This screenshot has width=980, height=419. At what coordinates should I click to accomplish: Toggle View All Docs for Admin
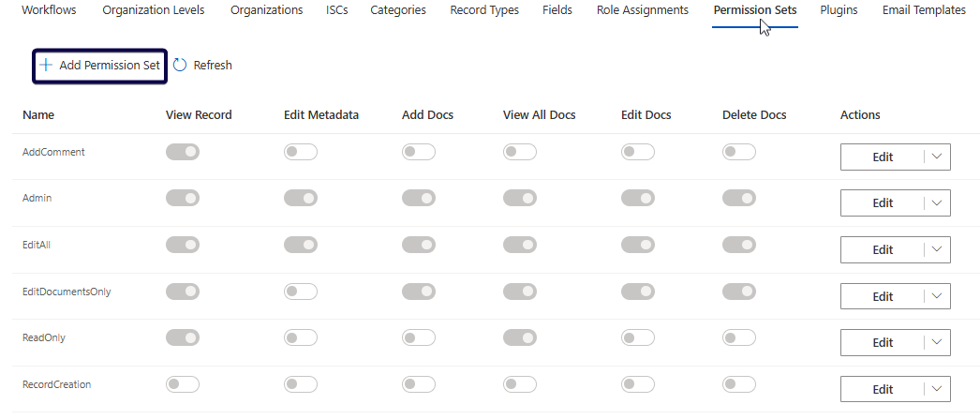click(520, 198)
